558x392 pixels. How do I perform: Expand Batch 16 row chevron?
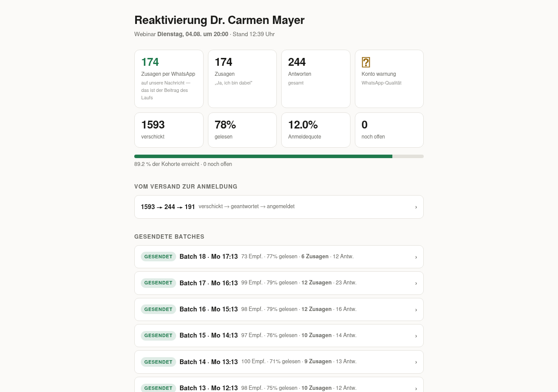416,310
